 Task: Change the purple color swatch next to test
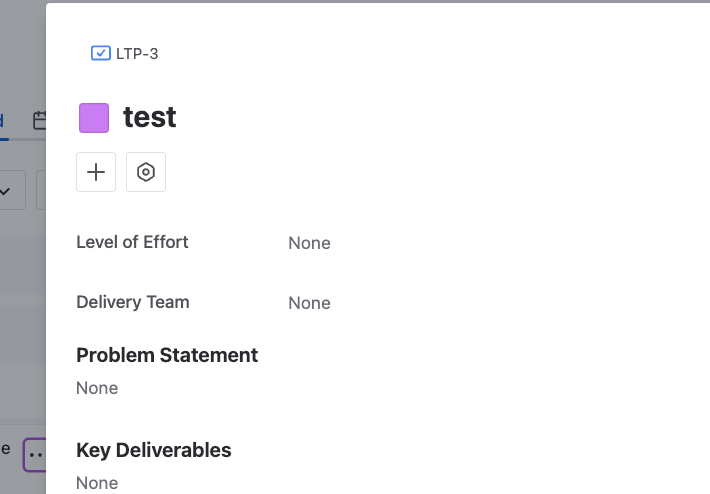coord(94,118)
